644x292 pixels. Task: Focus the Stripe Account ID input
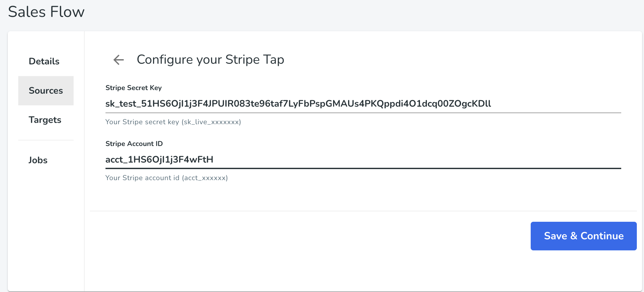363,160
